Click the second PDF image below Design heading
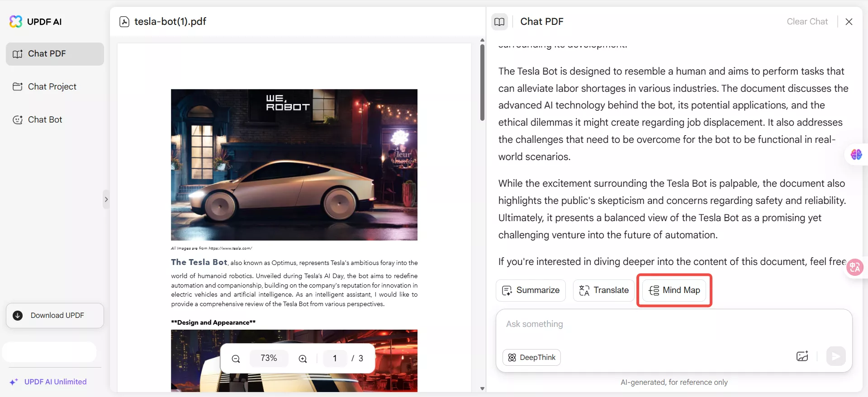Viewport: 868px width, 397px height. point(294,361)
